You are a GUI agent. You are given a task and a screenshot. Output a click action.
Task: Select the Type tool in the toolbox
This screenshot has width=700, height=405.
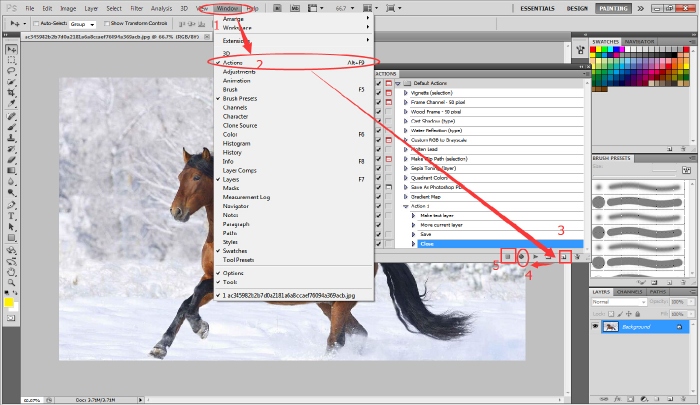pyautogui.click(x=12, y=214)
